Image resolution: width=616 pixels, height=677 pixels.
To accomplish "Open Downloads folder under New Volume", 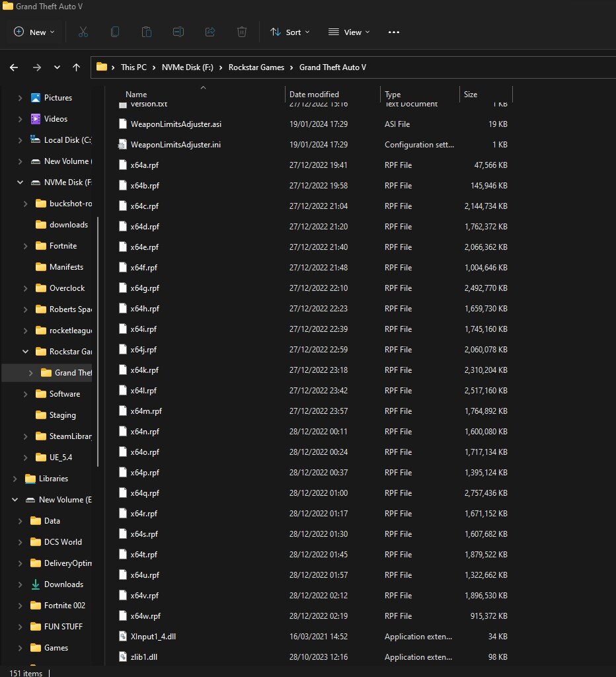I will coord(63,584).
